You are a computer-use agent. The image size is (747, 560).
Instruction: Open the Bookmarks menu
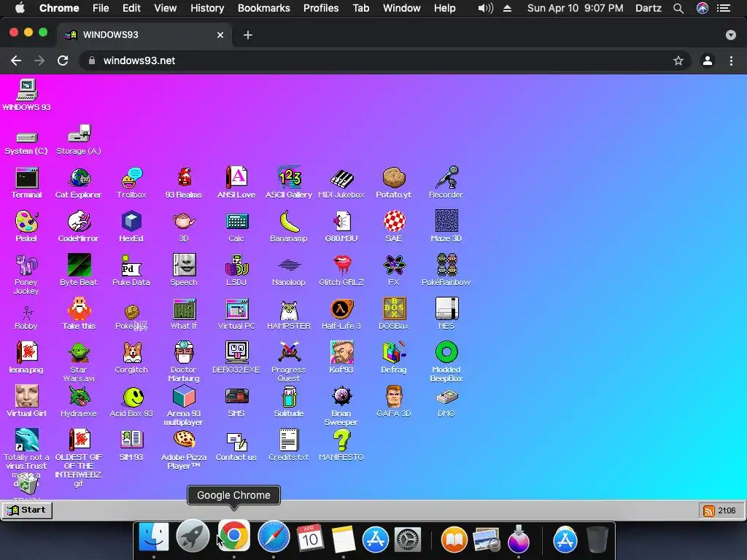coord(264,8)
